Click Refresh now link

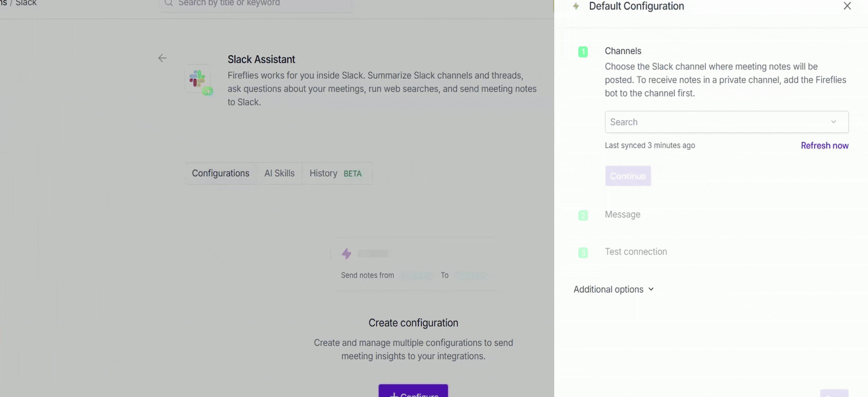tap(825, 146)
